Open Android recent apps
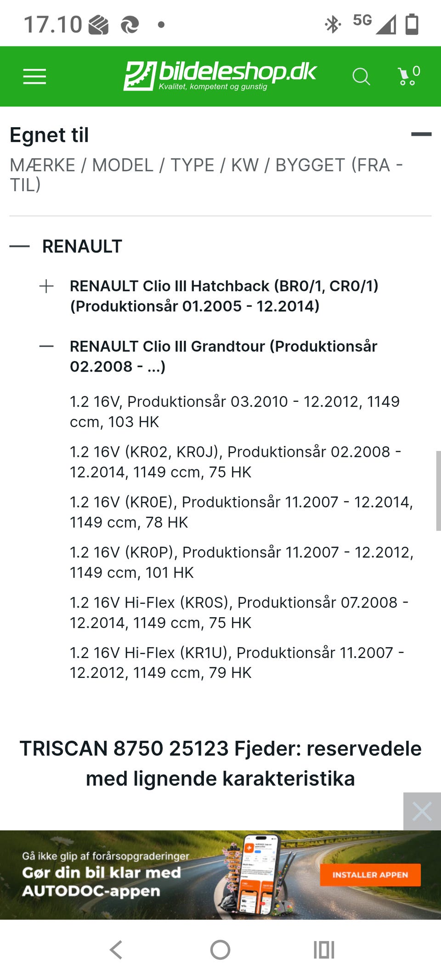Viewport: 441px width, 980px height. (324, 950)
